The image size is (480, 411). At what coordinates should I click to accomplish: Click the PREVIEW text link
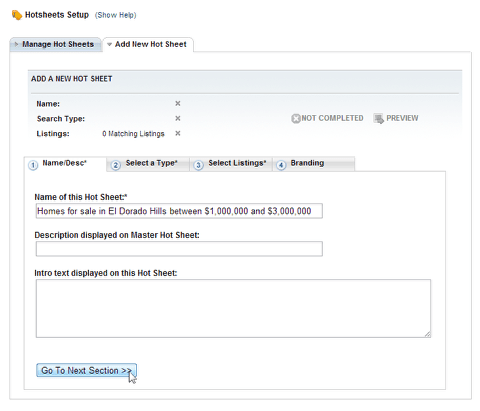[402, 118]
